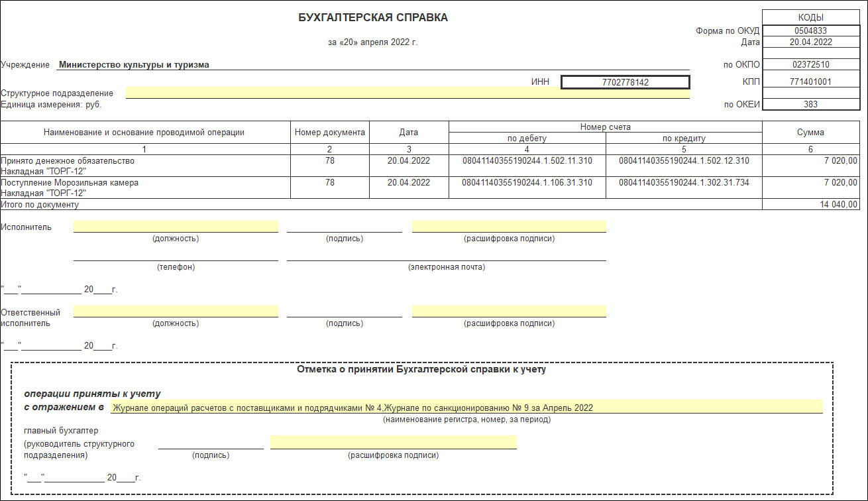Image resolution: width=868 pixels, height=501 pixels.
Task: Click Ответственный исполнитель расшифровка подписи field
Action: [x=509, y=311]
